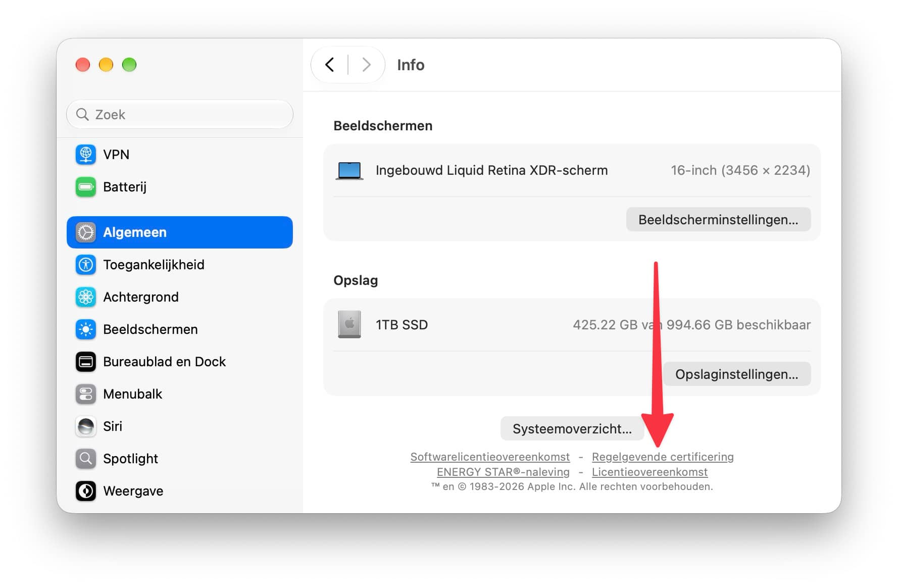Click the Algemeen gear icon
This screenshot has height=588, width=898.
point(86,232)
